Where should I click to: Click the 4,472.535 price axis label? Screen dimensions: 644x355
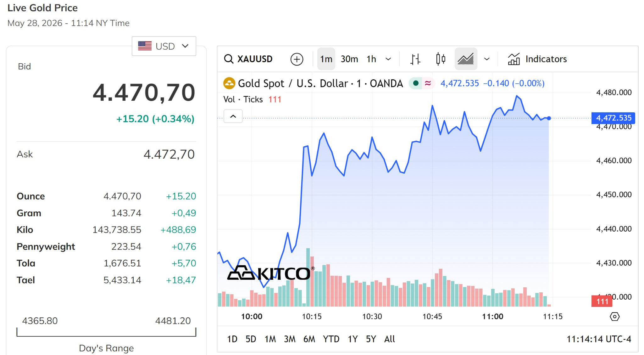coord(613,118)
